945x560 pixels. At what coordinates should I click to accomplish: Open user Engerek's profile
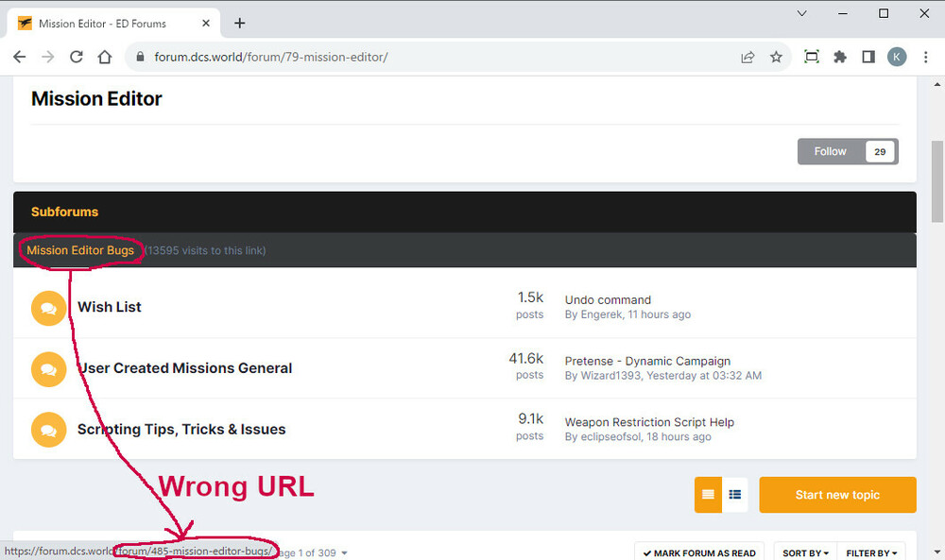[601, 314]
